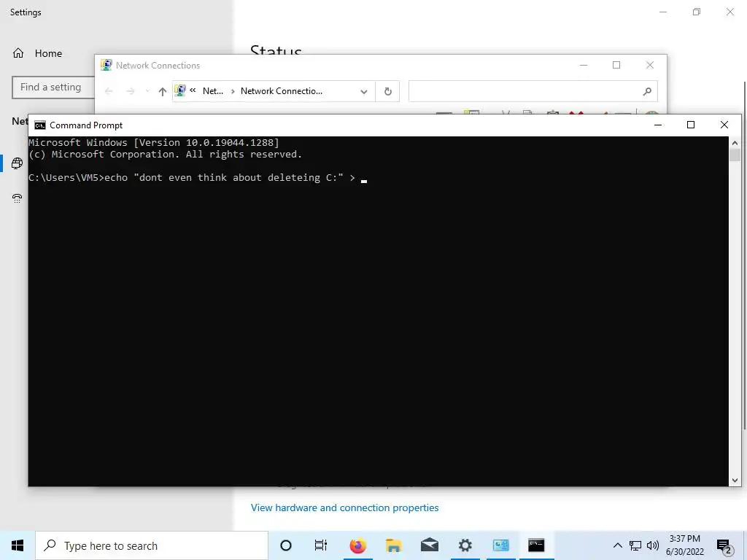Refresh the Network Connections window
Image resolution: width=747 pixels, height=560 pixels.
click(388, 91)
